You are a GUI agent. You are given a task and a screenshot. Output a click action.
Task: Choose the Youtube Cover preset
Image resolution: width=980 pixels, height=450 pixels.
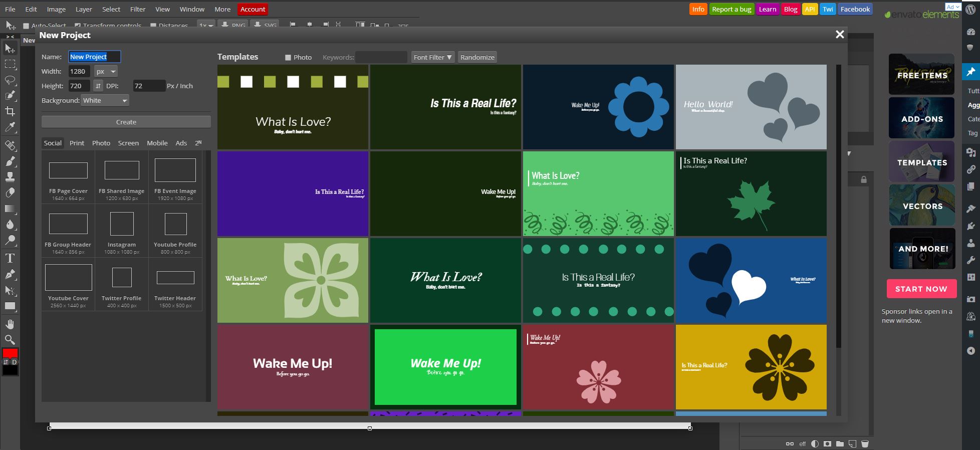click(x=68, y=285)
